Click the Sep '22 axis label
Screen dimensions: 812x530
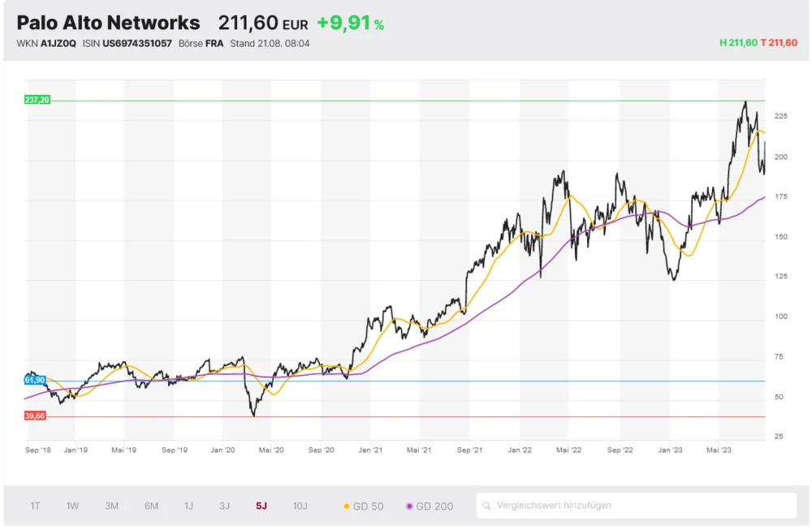[x=620, y=450]
